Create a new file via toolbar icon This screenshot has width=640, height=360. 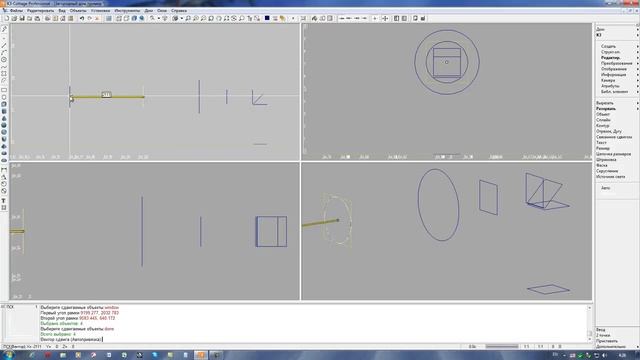click(7, 18)
